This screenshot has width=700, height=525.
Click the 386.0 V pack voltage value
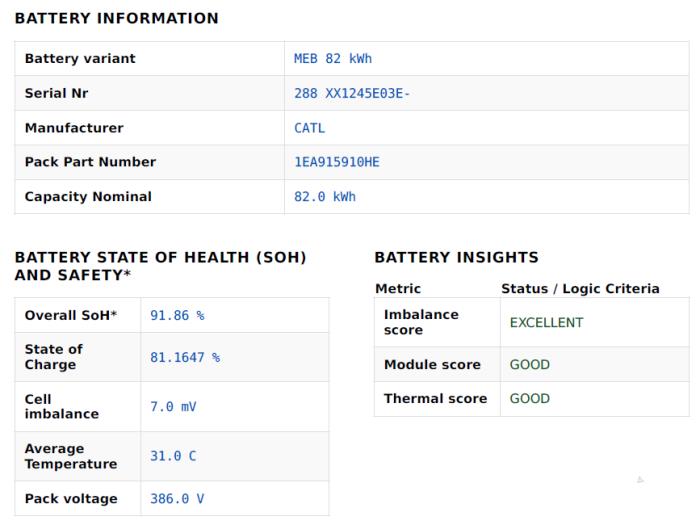pyautogui.click(x=177, y=499)
